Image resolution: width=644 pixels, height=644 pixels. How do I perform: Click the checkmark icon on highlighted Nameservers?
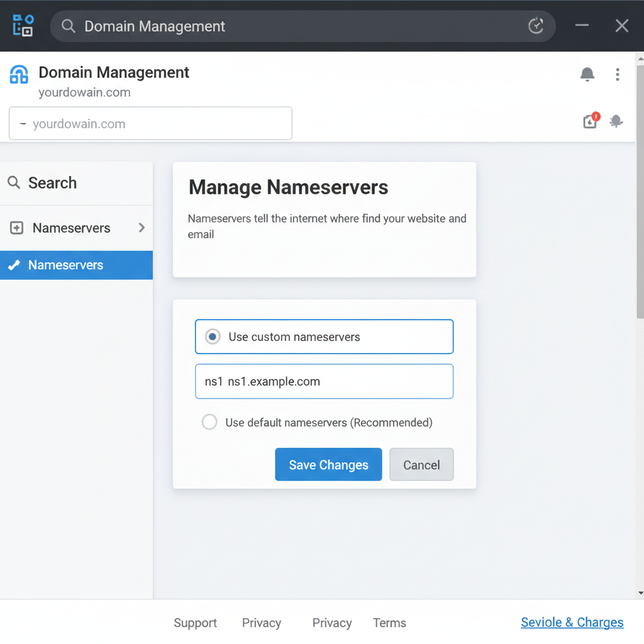pyautogui.click(x=14, y=265)
